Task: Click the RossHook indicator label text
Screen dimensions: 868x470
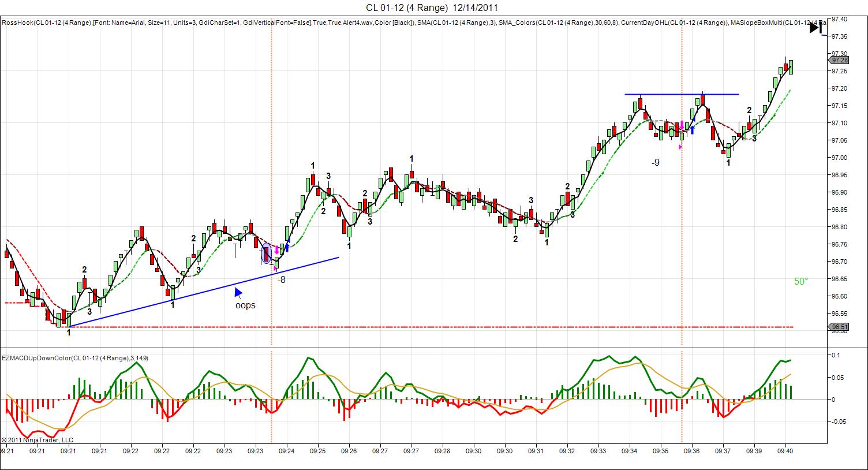Action: (413, 23)
